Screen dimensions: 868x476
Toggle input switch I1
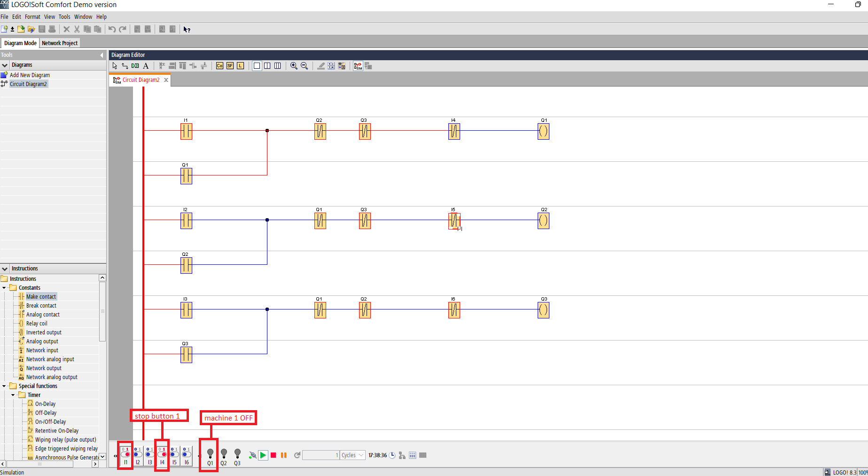125,454
